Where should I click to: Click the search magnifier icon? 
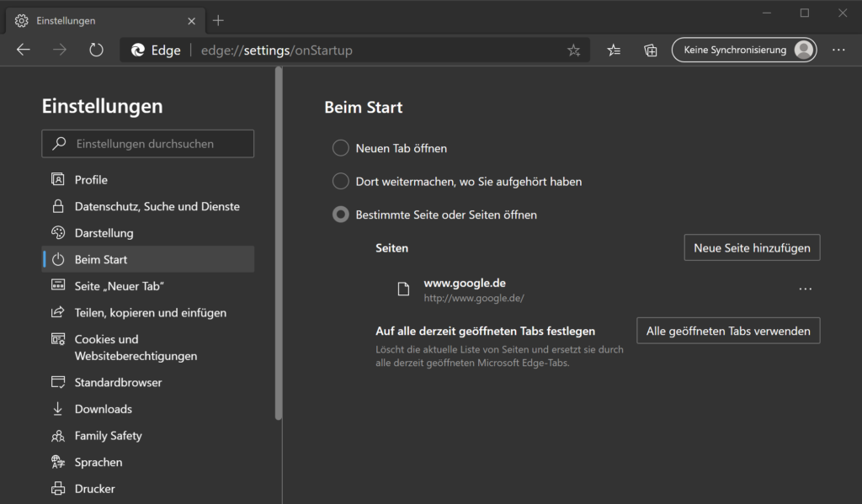[59, 143]
